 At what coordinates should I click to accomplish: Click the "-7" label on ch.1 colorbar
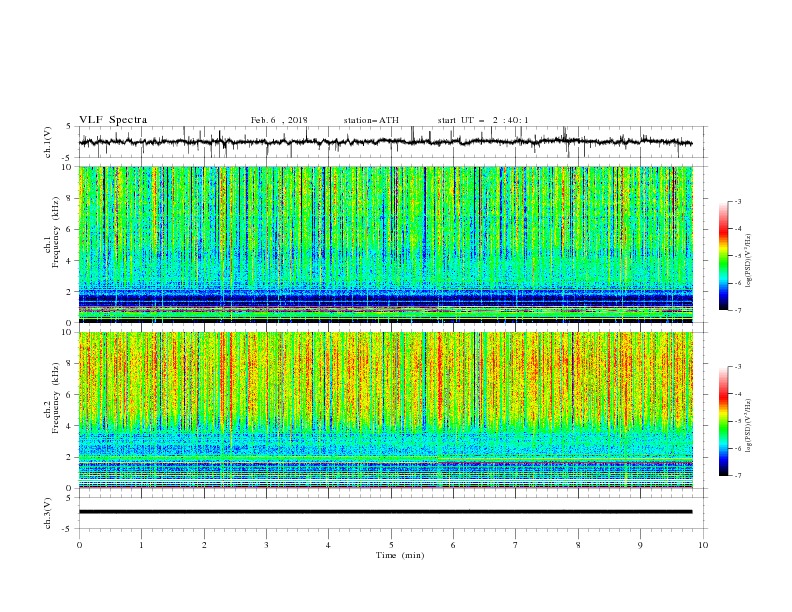tap(738, 310)
